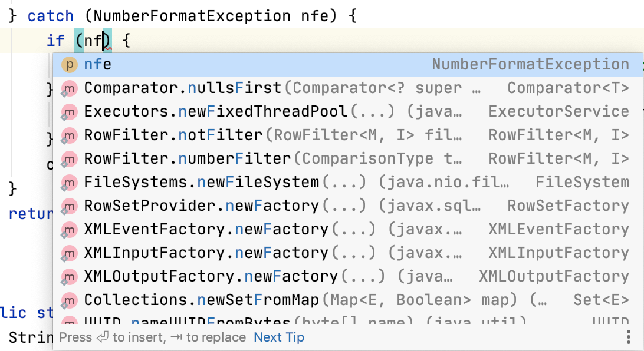
Task: Select the nfe completion suggestion
Action: [98, 65]
